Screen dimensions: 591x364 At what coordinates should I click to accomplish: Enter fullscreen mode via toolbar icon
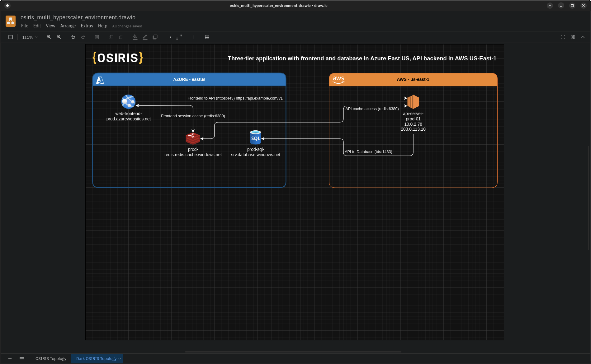(563, 37)
